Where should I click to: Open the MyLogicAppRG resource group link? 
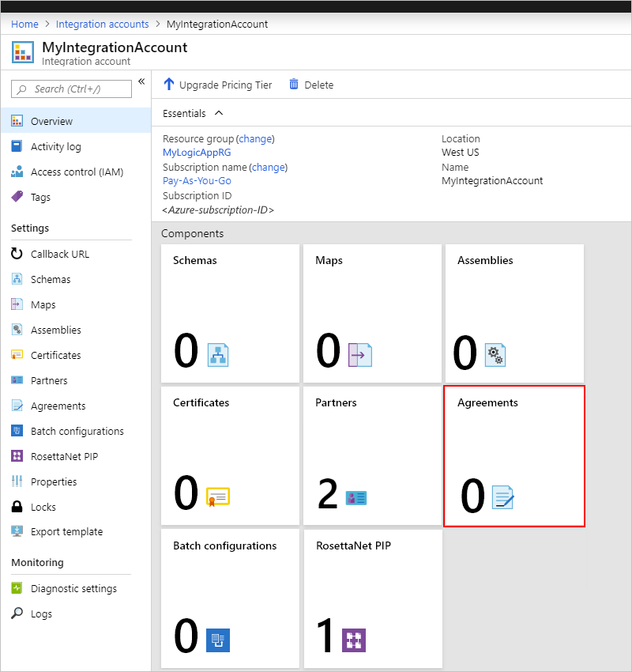click(197, 152)
